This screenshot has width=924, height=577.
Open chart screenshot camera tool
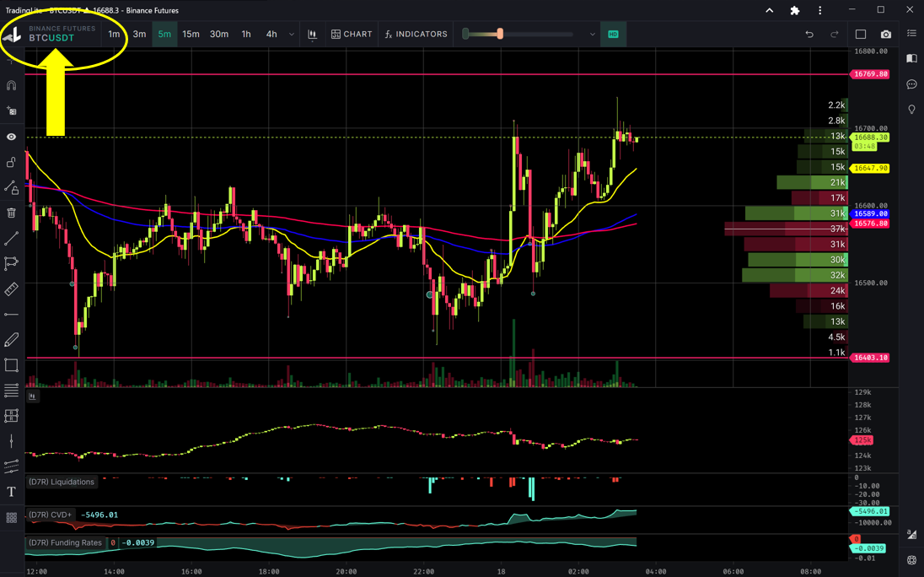[884, 34]
